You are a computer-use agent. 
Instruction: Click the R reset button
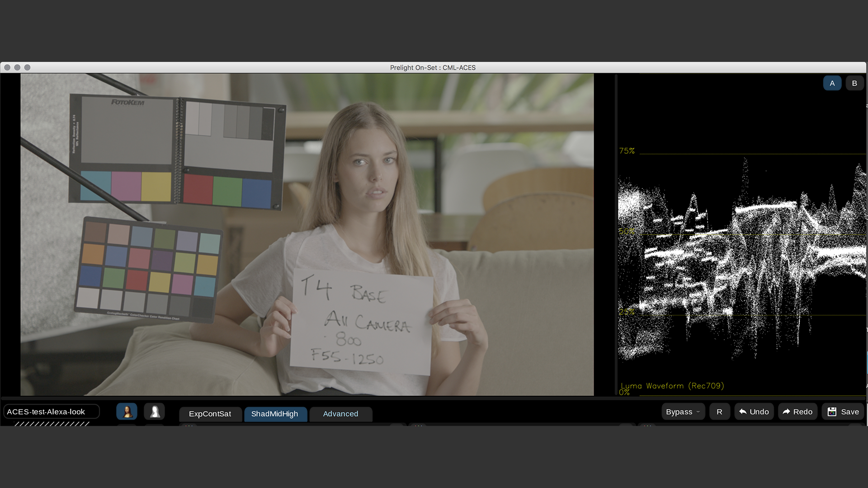point(719,412)
